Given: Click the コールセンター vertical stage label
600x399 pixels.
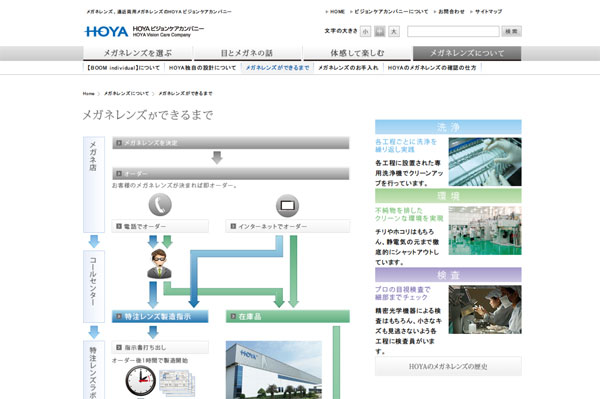Looking at the screenshot, I should (94, 287).
